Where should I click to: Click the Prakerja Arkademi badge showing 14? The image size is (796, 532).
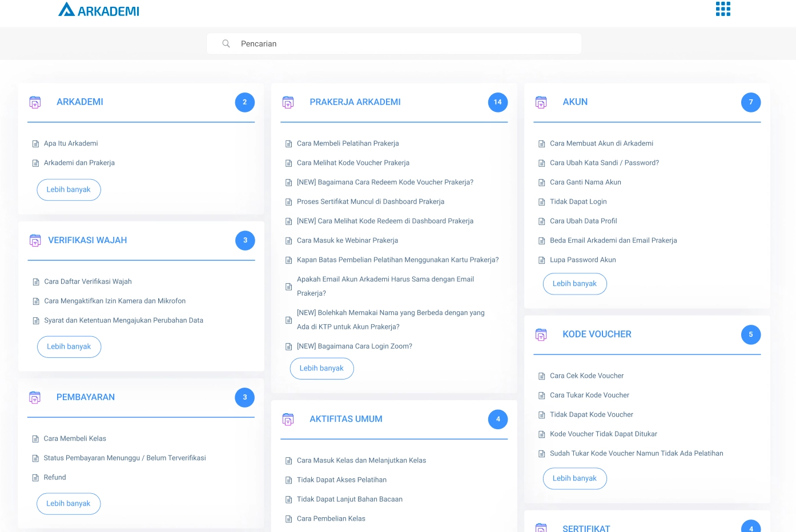497,102
